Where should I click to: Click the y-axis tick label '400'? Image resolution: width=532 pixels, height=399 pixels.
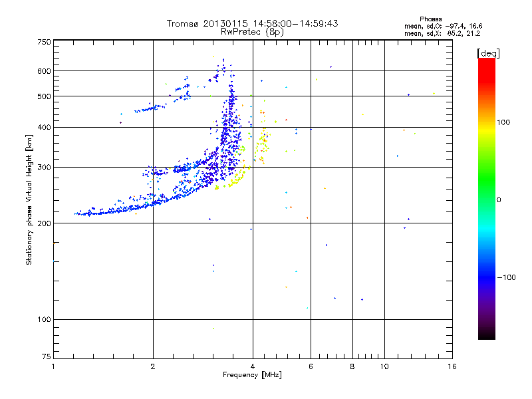coord(44,128)
